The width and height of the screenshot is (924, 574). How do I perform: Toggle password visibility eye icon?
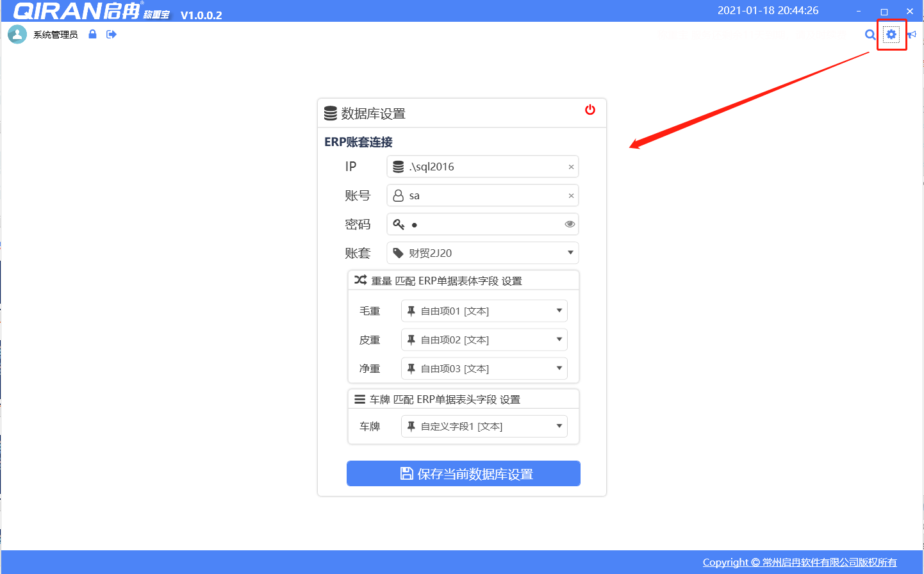pyautogui.click(x=570, y=224)
